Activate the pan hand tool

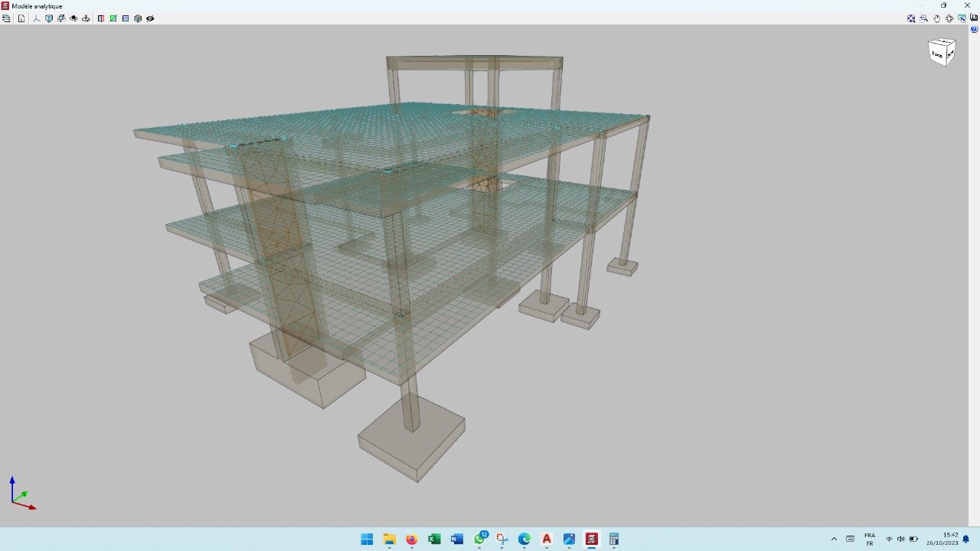pyautogui.click(x=937, y=18)
